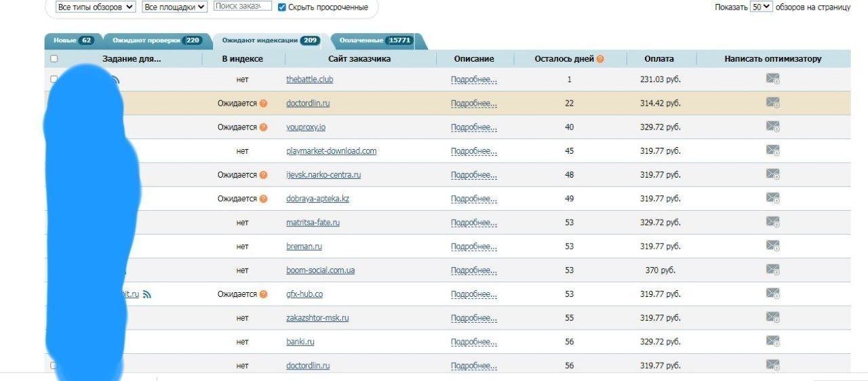Open Ожидается hint for doctordlin.ru 22-day row
The height and width of the screenshot is (381, 868).
click(263, 104)
